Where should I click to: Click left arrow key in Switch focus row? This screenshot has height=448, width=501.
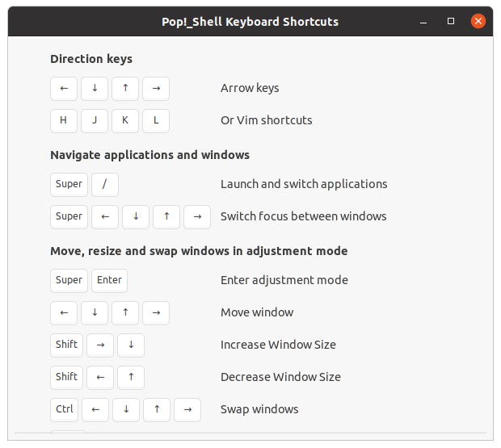coord(105,216)
